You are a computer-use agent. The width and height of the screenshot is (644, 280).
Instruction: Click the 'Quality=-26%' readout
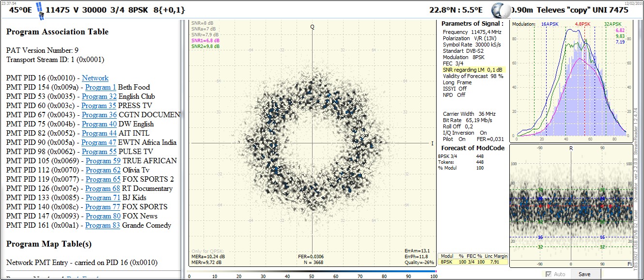pyautogui.click(x=419, y=262)
